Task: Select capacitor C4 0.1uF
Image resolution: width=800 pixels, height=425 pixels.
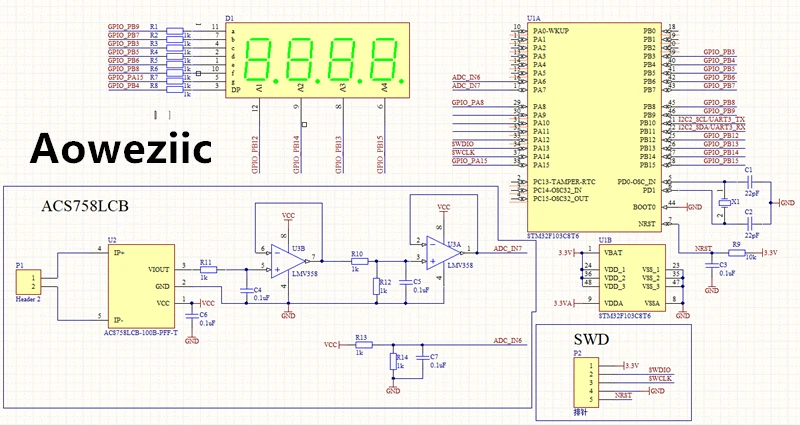Action: click(x=246, y=291)
